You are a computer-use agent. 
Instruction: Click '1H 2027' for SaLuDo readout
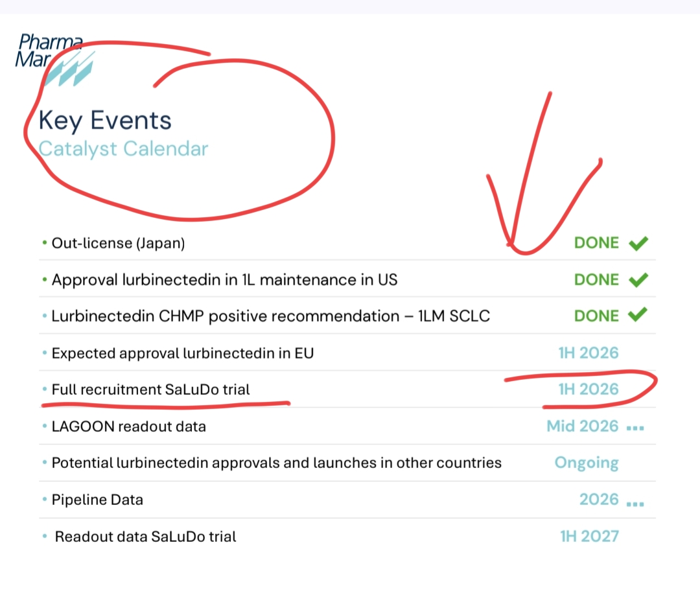pos(590,536)
